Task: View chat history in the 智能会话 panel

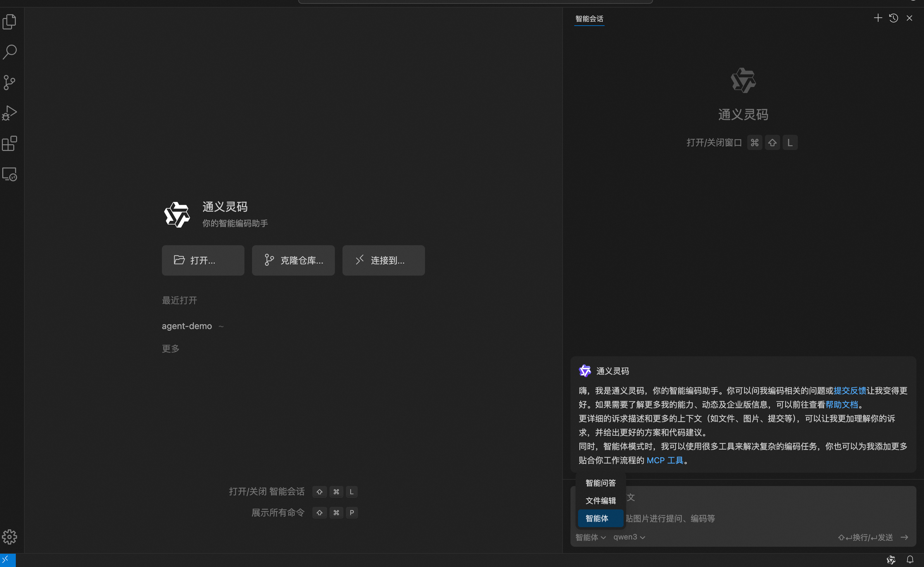Action: pyautogui.click(x=894, y=18)
